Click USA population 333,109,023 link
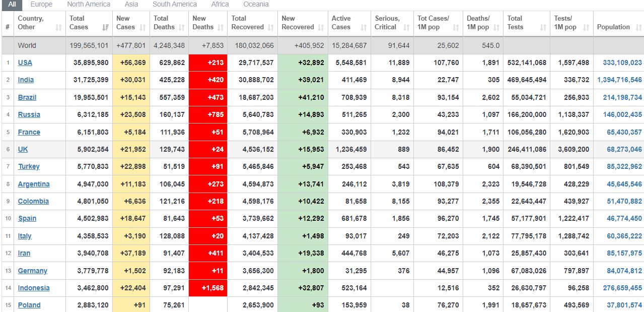Screen dimensions: 644x312 pos(622,63)
